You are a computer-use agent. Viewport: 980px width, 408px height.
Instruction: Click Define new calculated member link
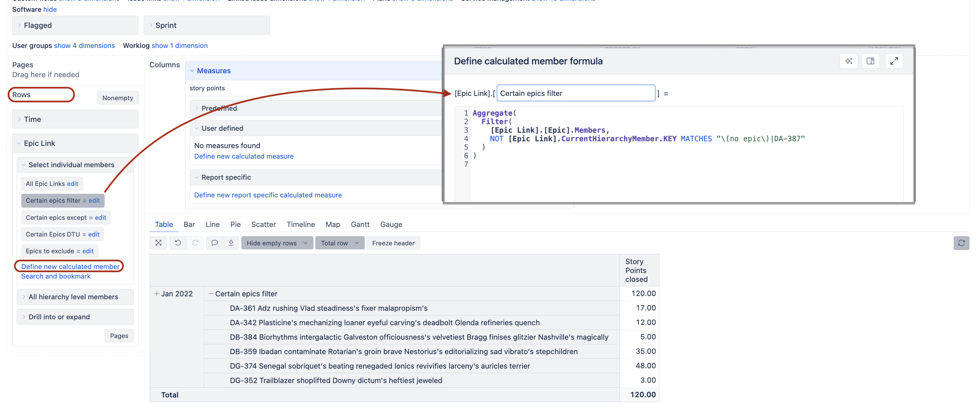70,266
